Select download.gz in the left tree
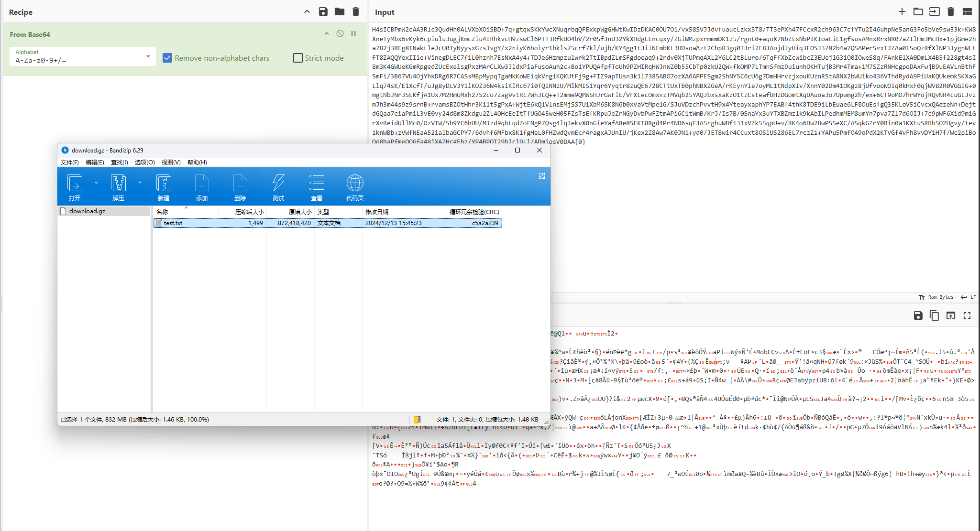Viewport: 980px width, 531px height. 87,211
